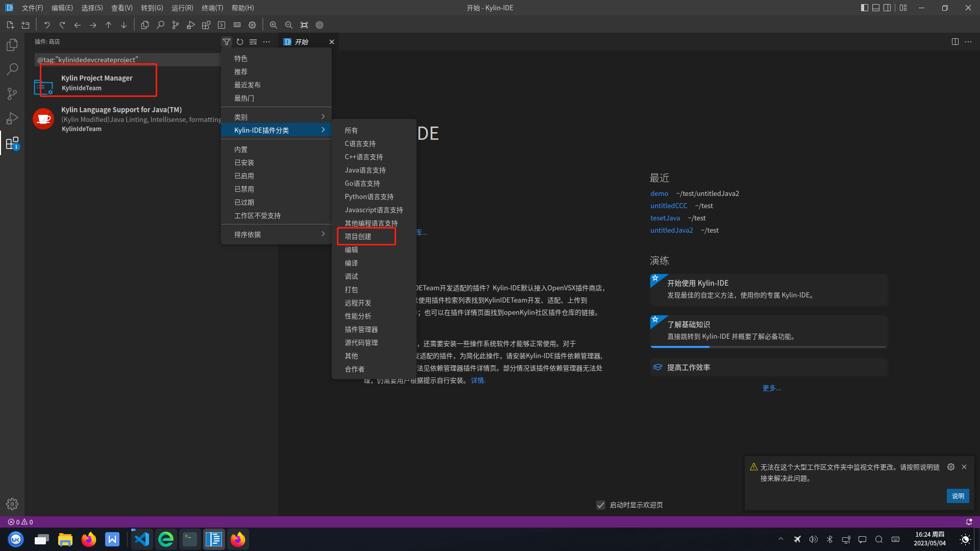980x551 pixels.
Task: Open Source Control in activity bar
Action: [x=12, y=94]
